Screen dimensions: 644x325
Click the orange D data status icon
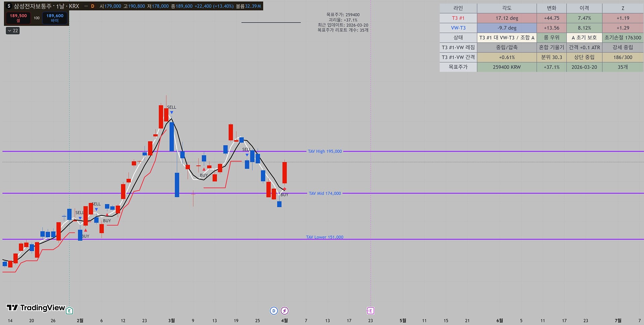pos(93,6)
